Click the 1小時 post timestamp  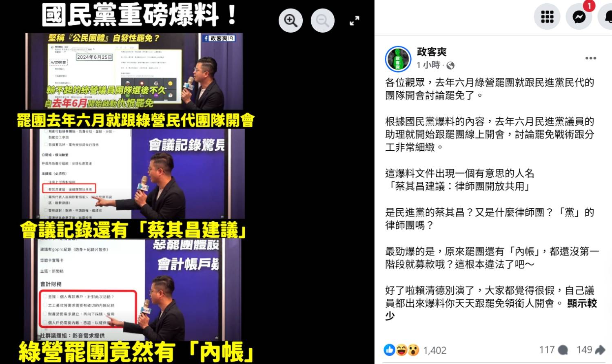pos(428,65)
